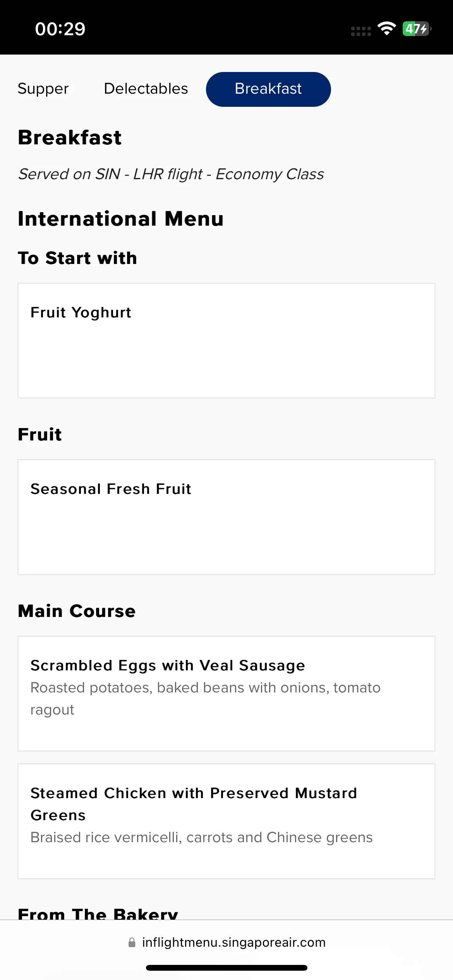Tap the inflightmenu.singaporeair.com address text

[x=234, y=942]
